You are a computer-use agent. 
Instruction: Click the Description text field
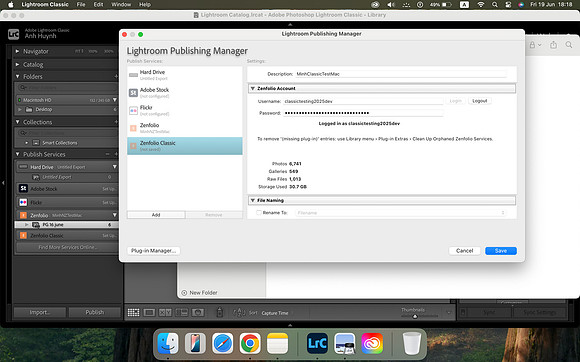(x=401, y=74)
